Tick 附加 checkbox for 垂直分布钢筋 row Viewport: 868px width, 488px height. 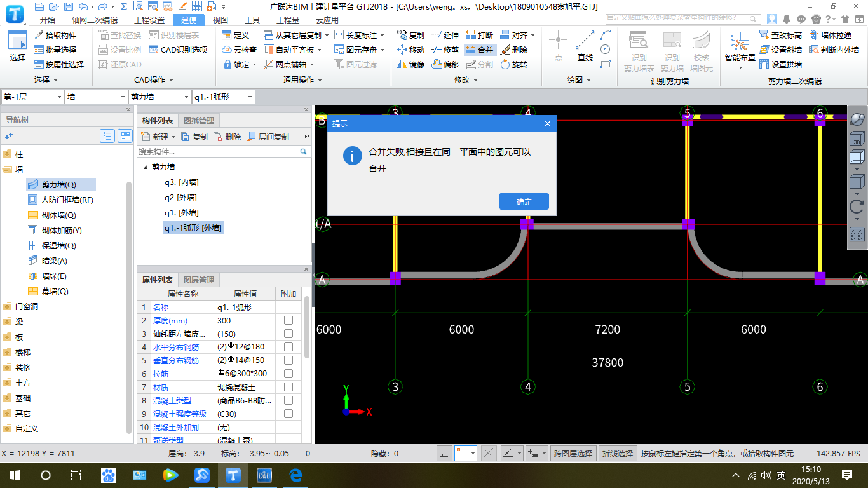pyautogui.click(x=288, y=360)
